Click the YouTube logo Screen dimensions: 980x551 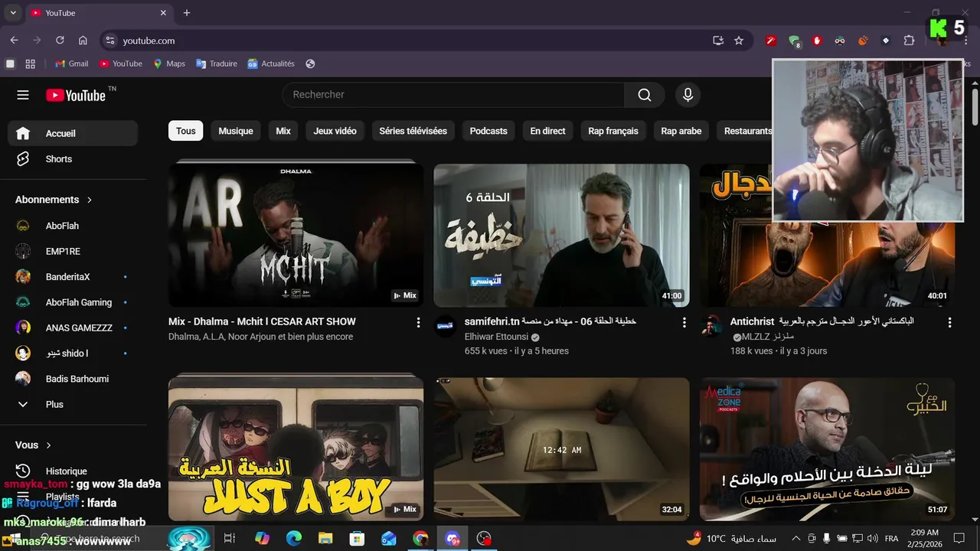[76, 95]
